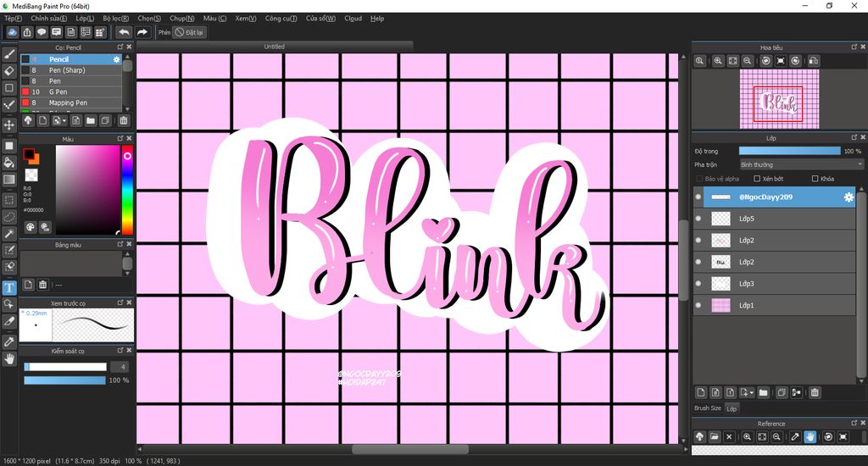Open the Pha trộn blend mode dropdown

tap(802, 164)
